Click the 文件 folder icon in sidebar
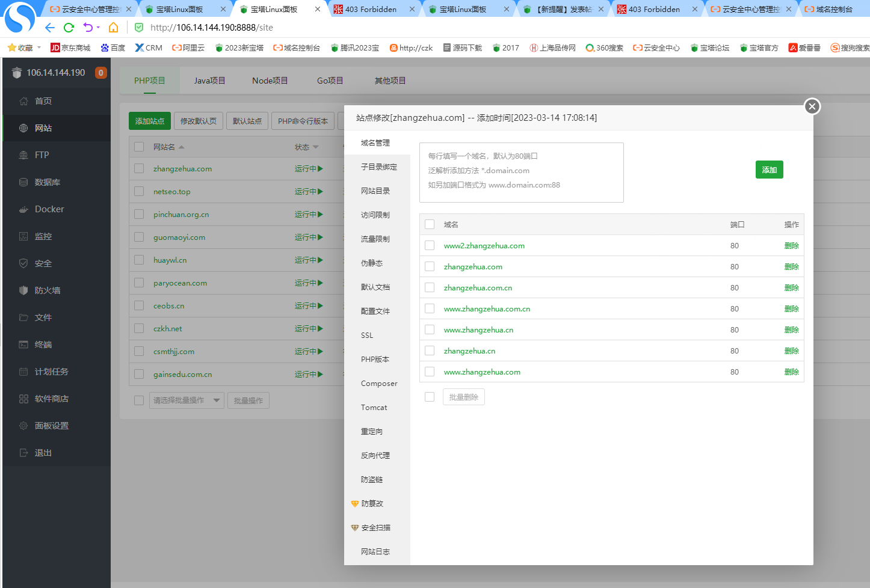 (x=23, y=317)
